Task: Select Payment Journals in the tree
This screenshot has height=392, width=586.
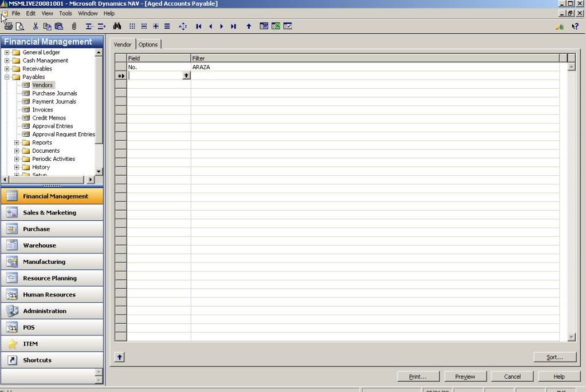Action: click(x=54, y=101)
